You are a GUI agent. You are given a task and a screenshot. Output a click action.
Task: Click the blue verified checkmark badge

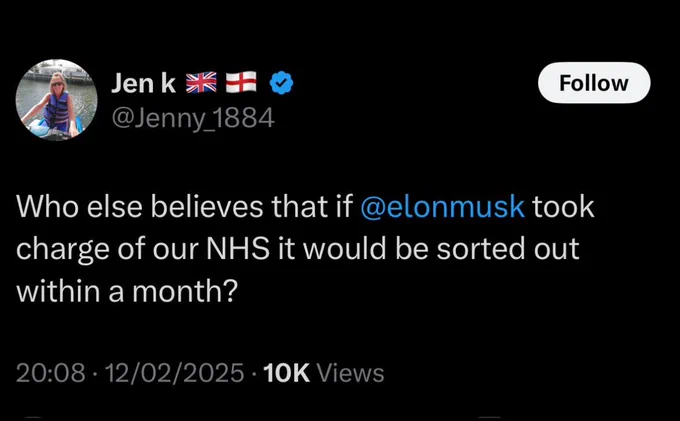pyautogui.click(x=281, y=83)
